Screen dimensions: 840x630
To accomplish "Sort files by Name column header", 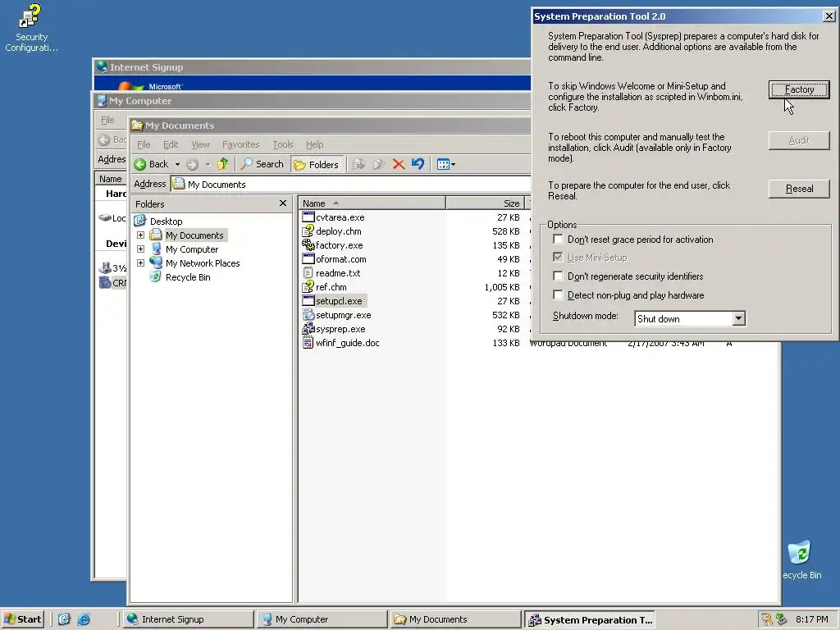I will [x=372, y=203].
